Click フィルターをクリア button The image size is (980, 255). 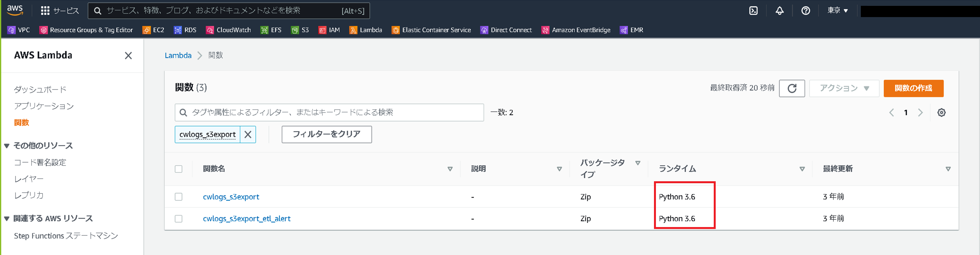(326, 134)
